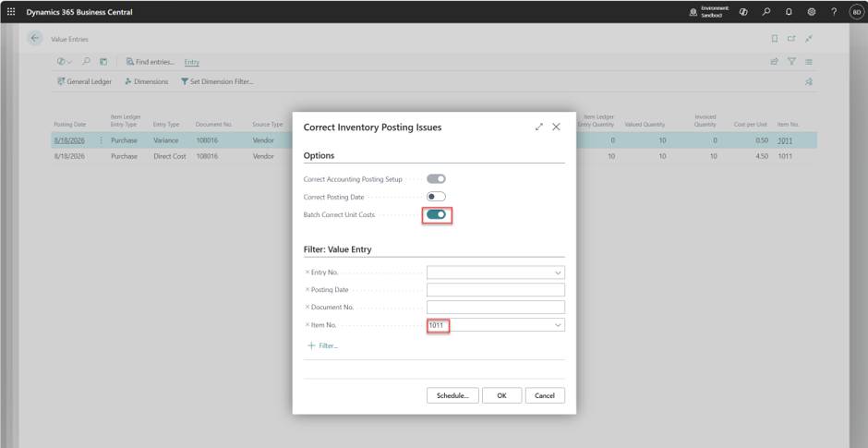Click the Posting Date filter input field
This screenshot has width=868, height=448.
point(496,290)
